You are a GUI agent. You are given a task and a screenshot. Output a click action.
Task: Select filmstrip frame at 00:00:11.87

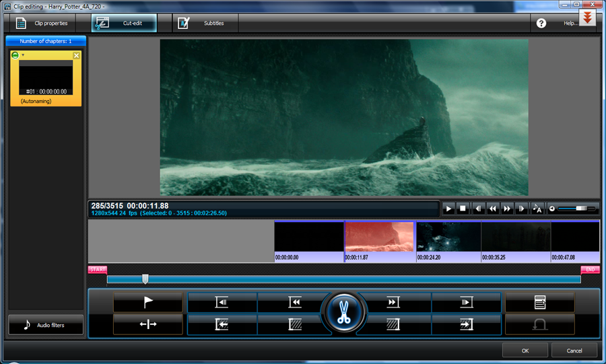(380, 242)
